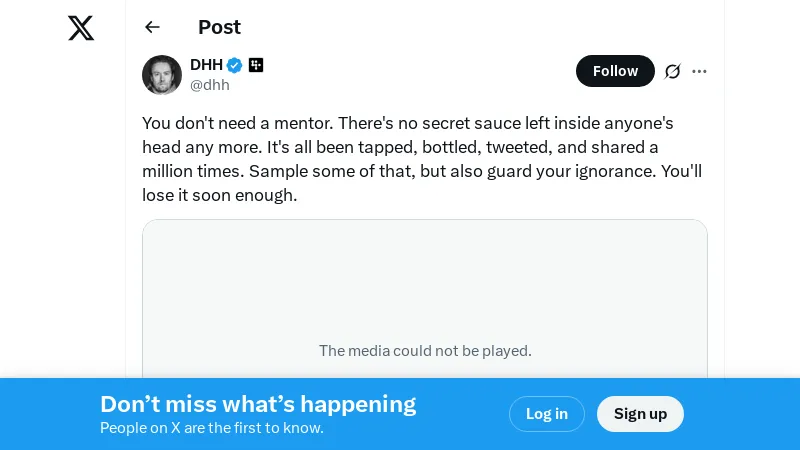Click the blue verified checkmark badge
Image resolution: width=800 pixels, height=450 pixels.
click(235, 65)
